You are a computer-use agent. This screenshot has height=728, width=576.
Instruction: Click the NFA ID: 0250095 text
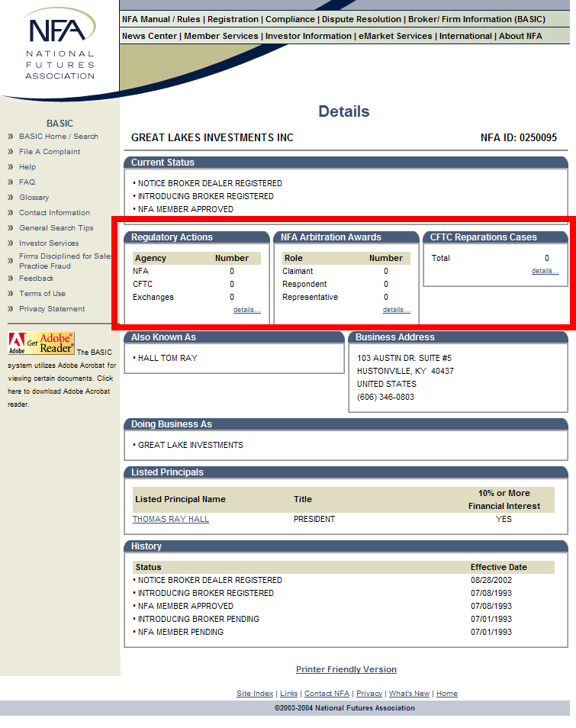coord(519,138)
